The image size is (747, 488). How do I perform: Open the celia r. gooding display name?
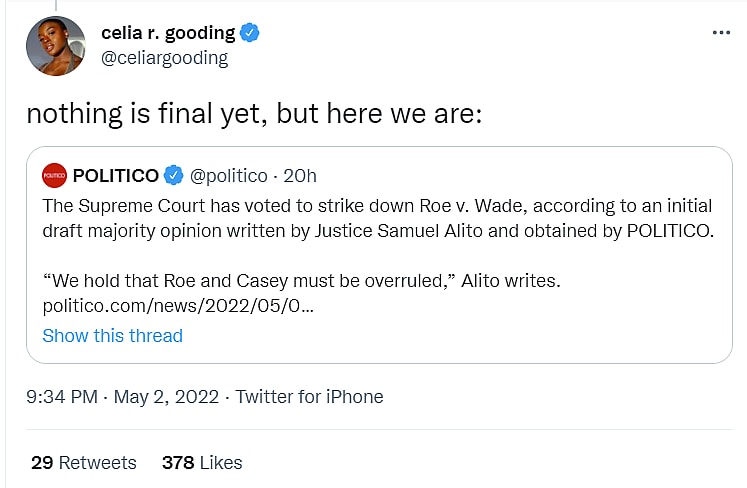[x=168, y=33]
